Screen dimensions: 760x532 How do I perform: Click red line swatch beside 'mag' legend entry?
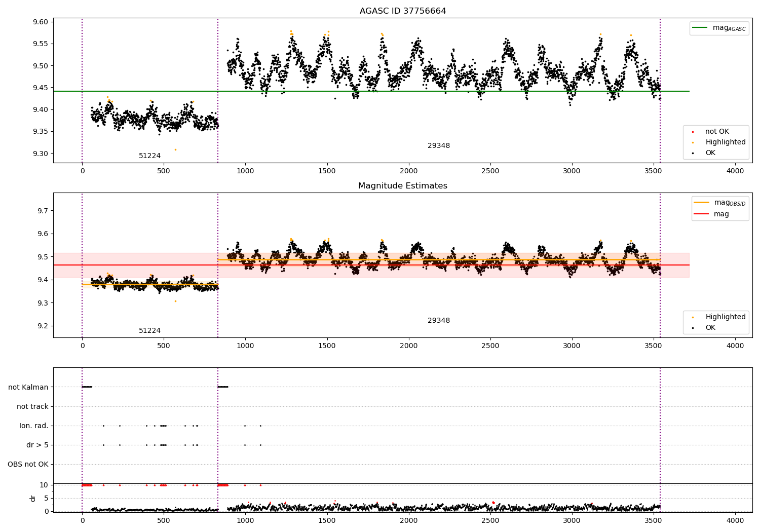pyautogui.click(x=702, y=214)
